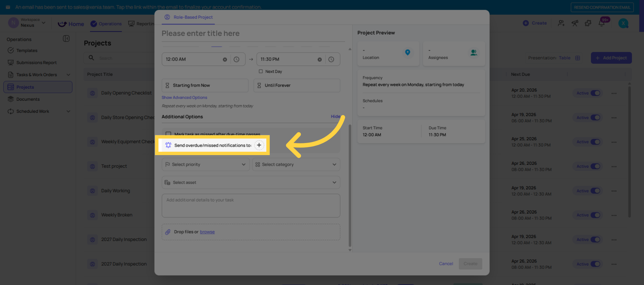The width and height of the screenshot is (644, 285).
Task: Click the Projects search field
Action: (119, 58)
